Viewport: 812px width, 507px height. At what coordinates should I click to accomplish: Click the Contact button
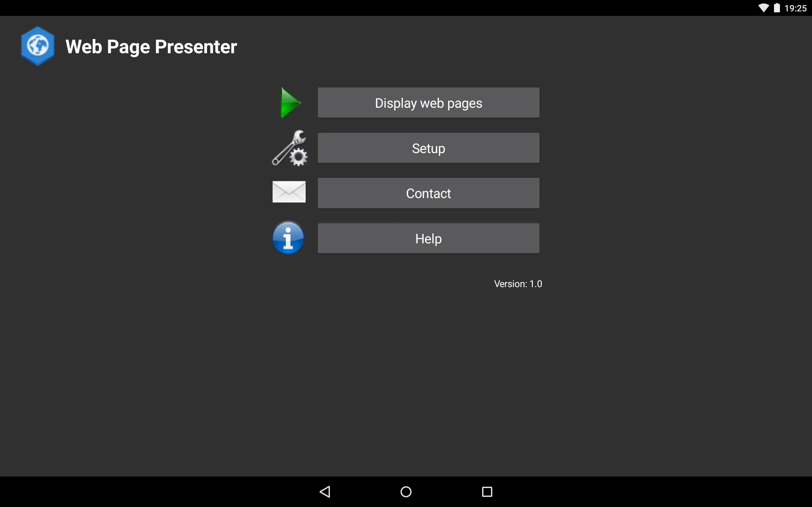coord(428,193)
